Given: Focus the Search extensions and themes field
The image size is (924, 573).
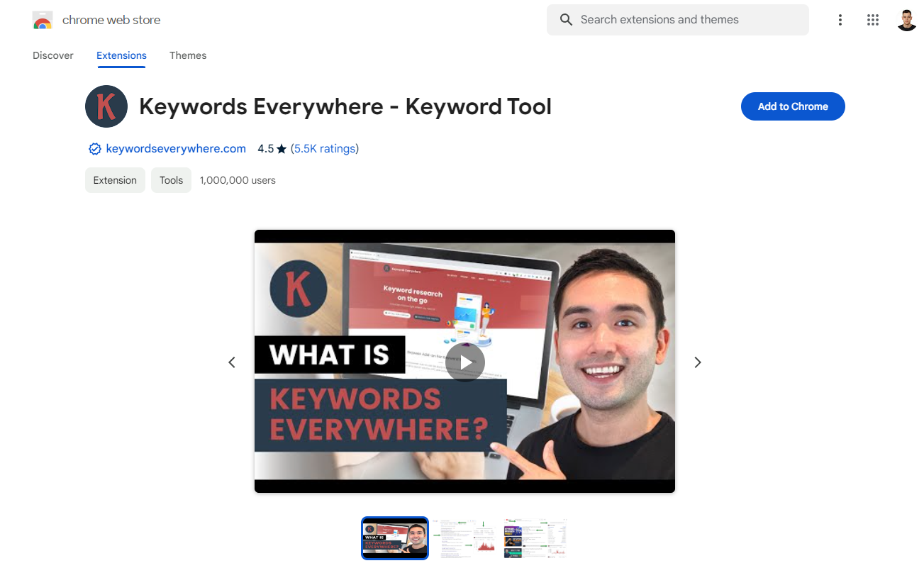Looking at the screenshot, I should tap(678, 20).
